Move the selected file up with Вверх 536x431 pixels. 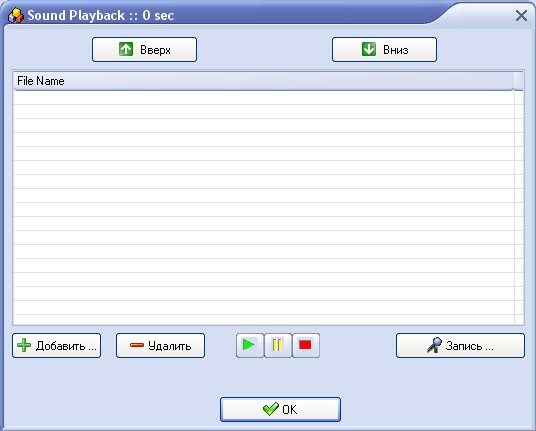(144, 50)
